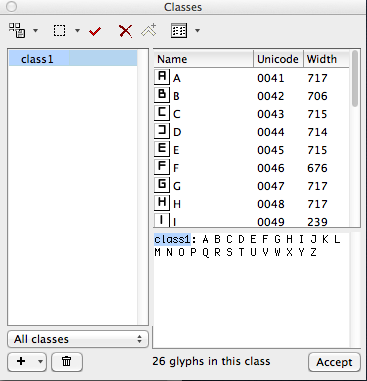Click width value 706 in row B
Screen dimensions: 367x381
(317, 96)
